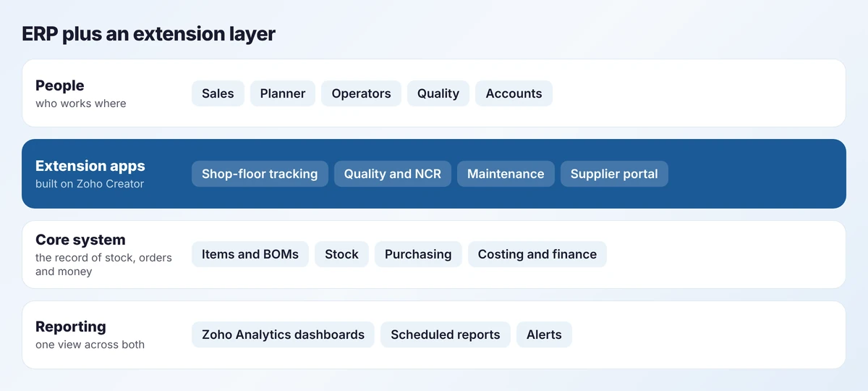Click the 'Extension apps' row heading

(90, 166)
